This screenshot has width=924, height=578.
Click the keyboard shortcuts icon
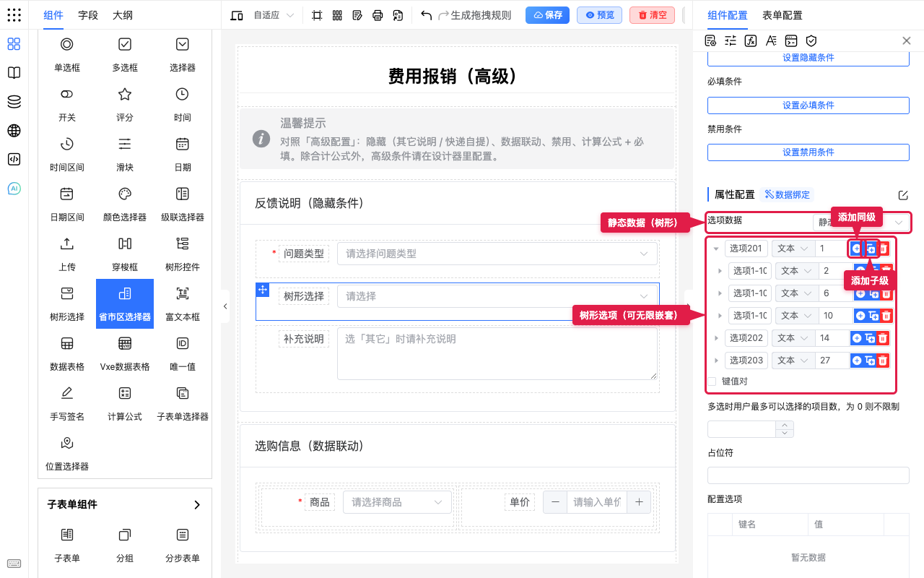tap(14, 564)
